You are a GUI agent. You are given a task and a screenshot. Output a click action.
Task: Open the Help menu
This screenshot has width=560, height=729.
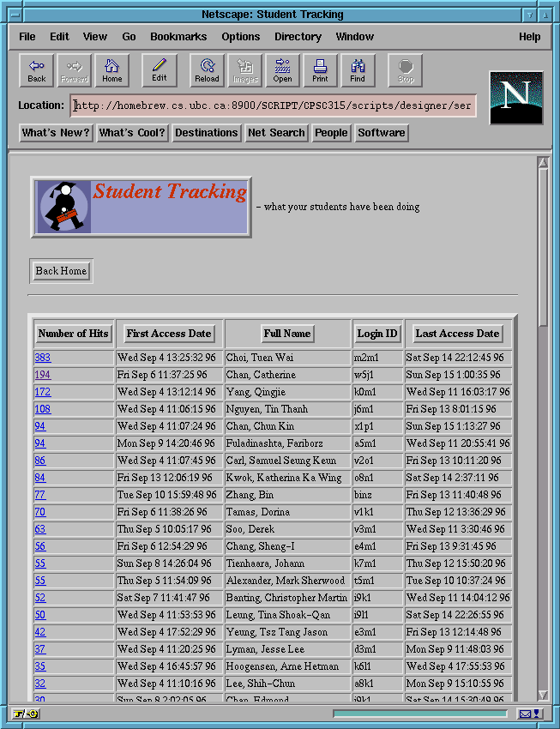click(529, 37)
